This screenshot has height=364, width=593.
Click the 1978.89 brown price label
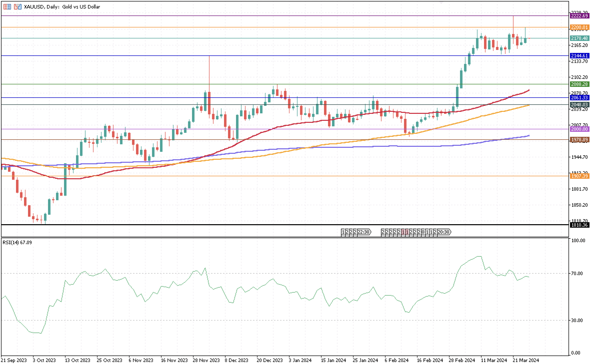pos(579,140)
